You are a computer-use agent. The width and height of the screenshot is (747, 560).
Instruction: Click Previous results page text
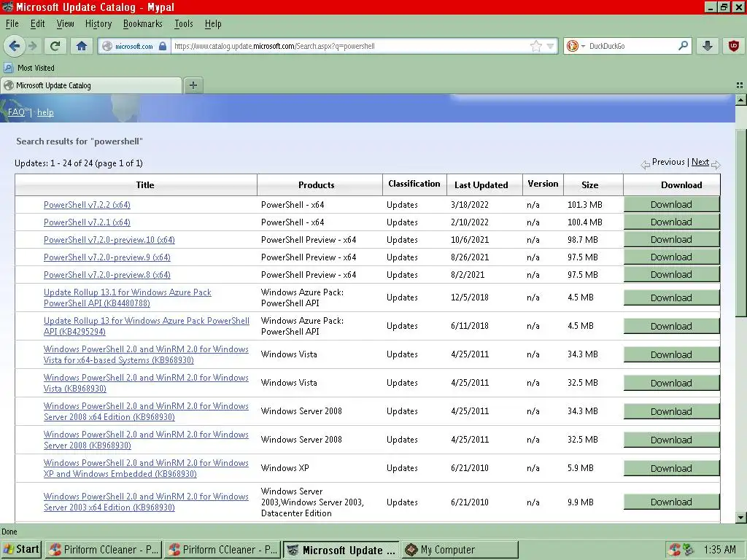tap(668, 162)
